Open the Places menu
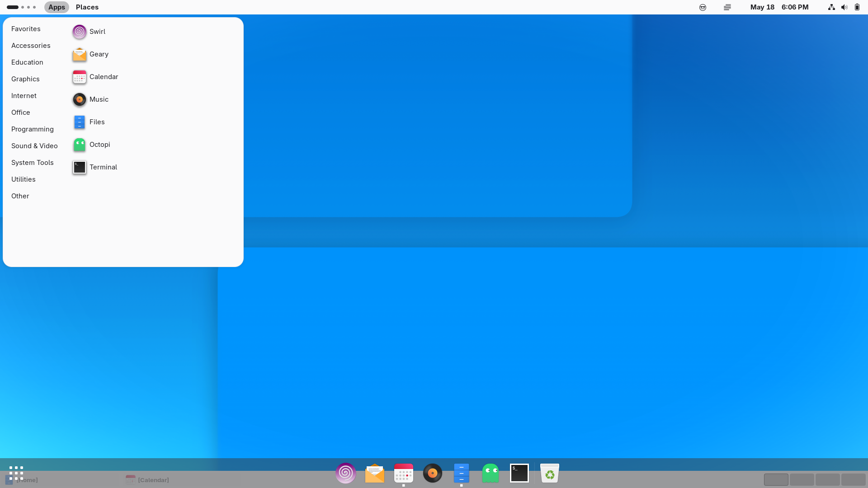The height and width of the screenshot is (488, 868). click(x=87, y=7)
